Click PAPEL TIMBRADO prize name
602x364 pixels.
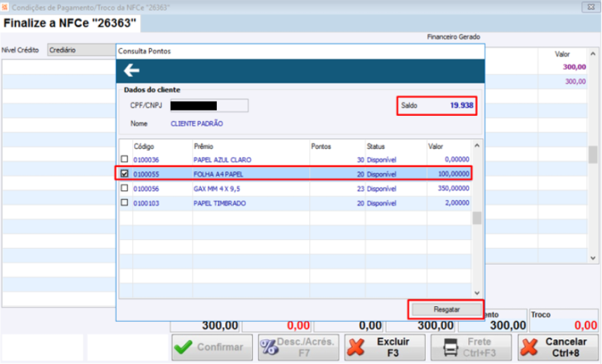click(x=220, y=203)
